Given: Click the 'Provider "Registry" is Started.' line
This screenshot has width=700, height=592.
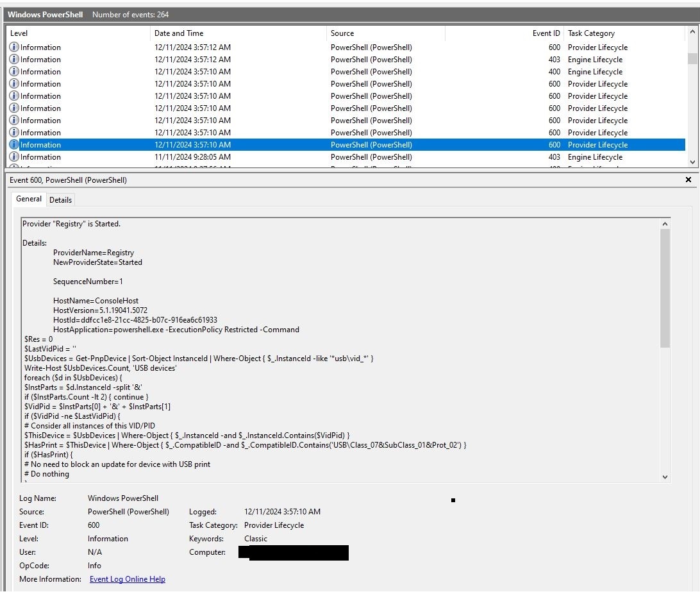Looking at the screenshot, I should tap(71, 224).
